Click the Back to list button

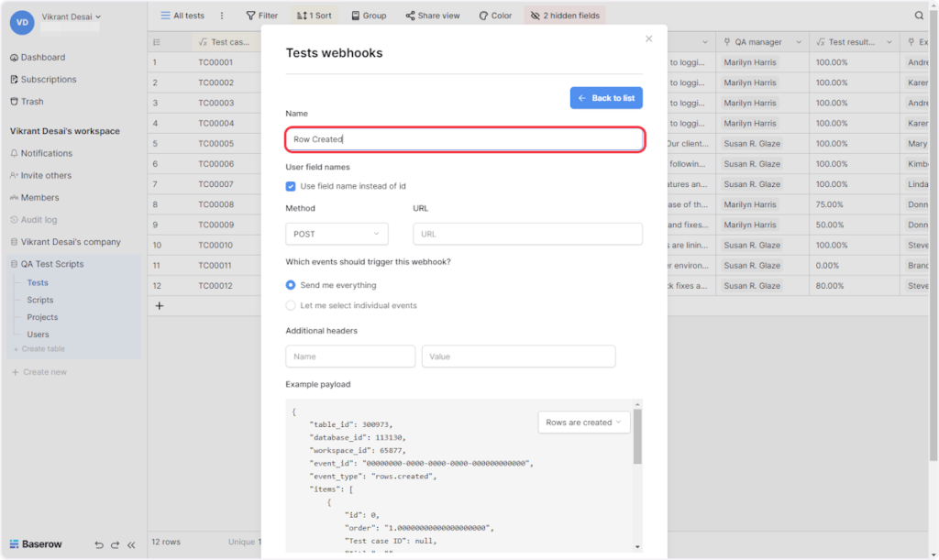pos(605,98)
